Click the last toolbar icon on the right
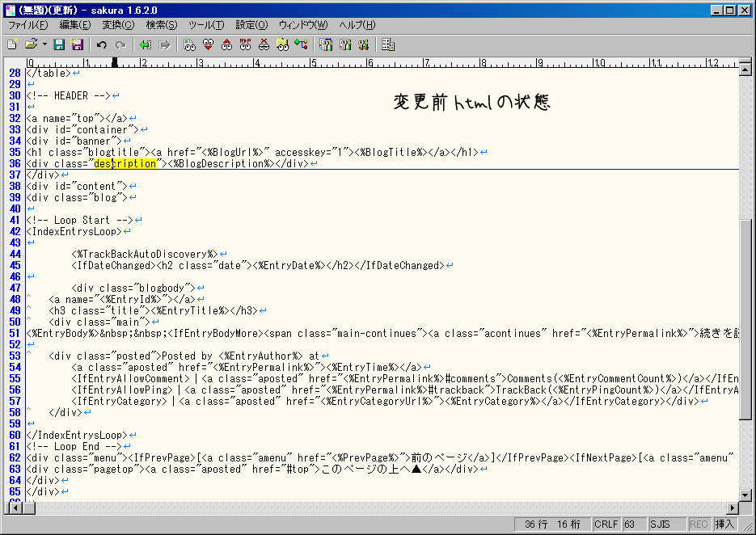The image size is (756, 535). pos(388,44)
